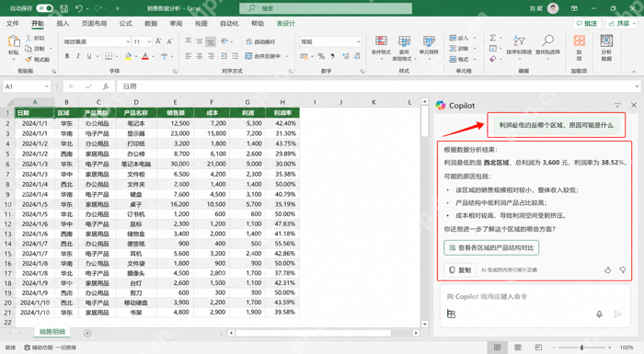Image resolution: width=644 pixels, height=354 pixels.
Task: Click the Insert cells (插入) icon
Action: point(453,39)
